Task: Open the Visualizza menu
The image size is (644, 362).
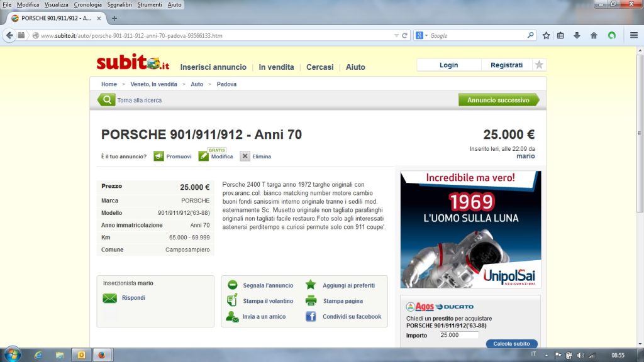Action: [x=56, y=4]
